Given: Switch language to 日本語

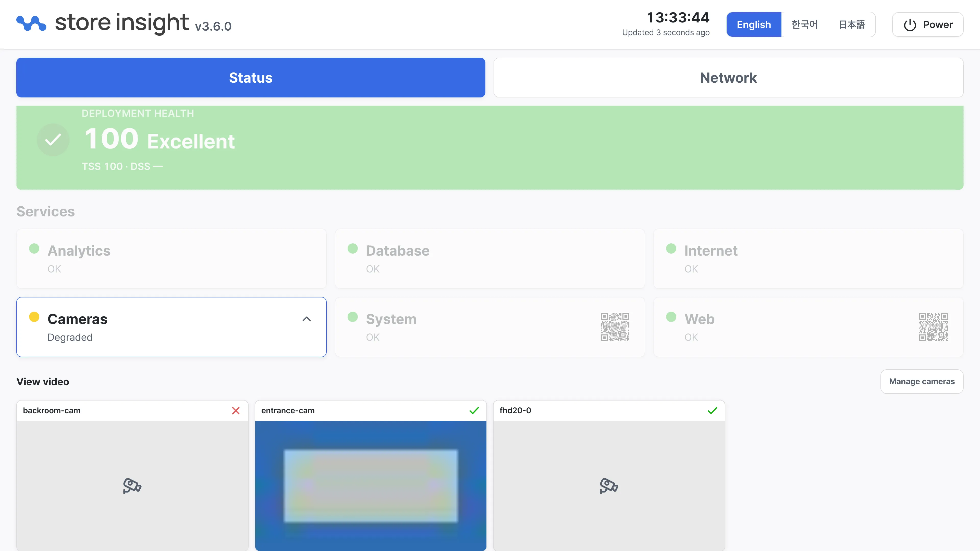Looking at the screenshot, I should tap(852, 25).
